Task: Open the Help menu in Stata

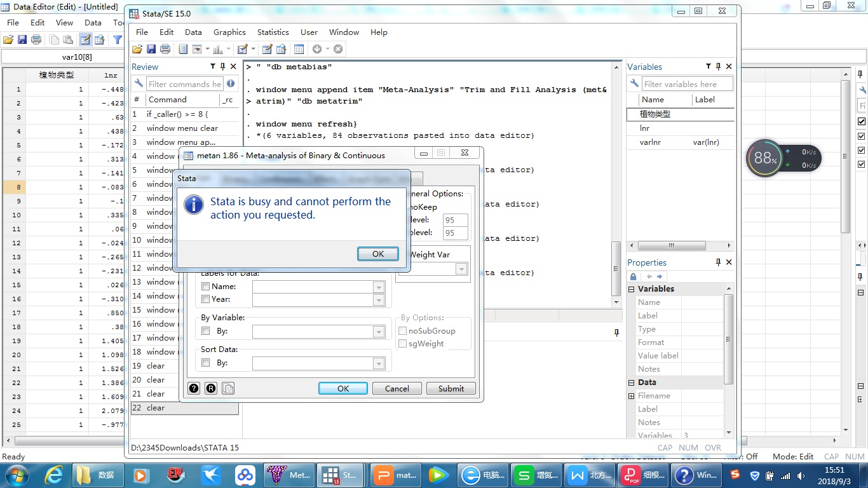Action: 379,32
